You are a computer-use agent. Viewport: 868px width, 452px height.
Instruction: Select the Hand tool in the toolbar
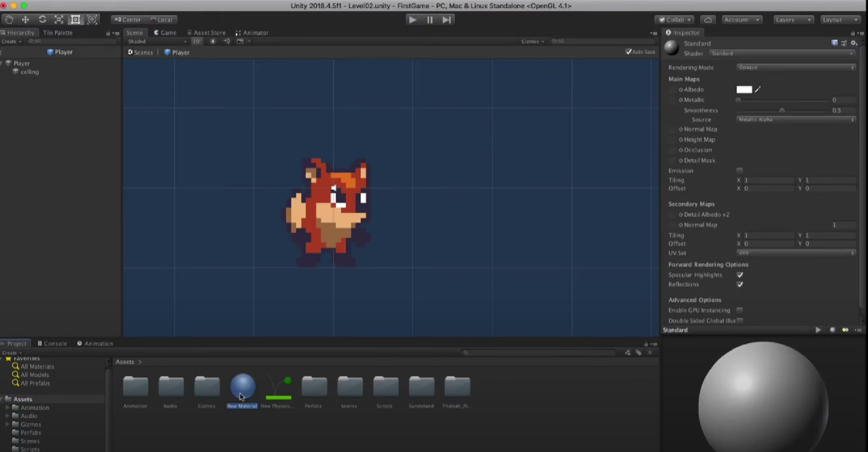(9, 19)
